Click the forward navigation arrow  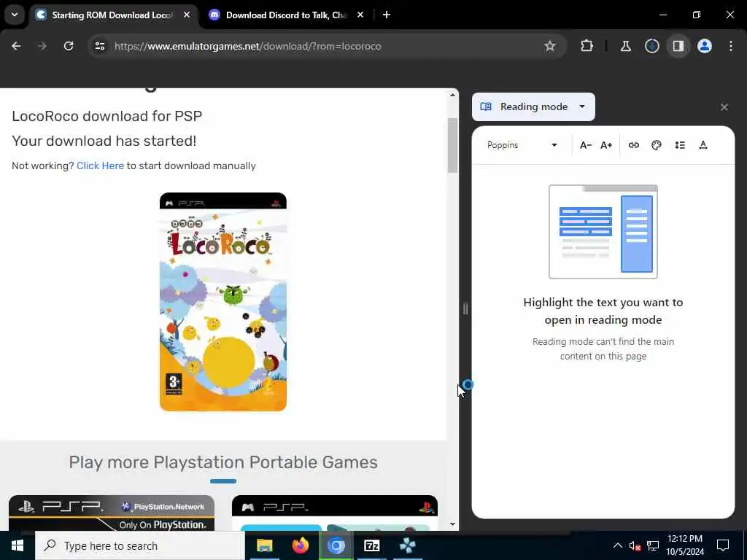point(42,46)
